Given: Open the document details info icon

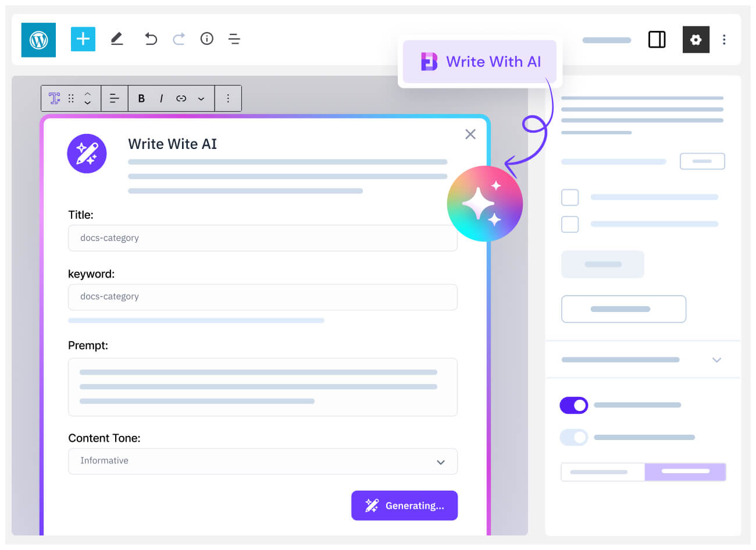Looking at the screenshot, I should [206, 38].
